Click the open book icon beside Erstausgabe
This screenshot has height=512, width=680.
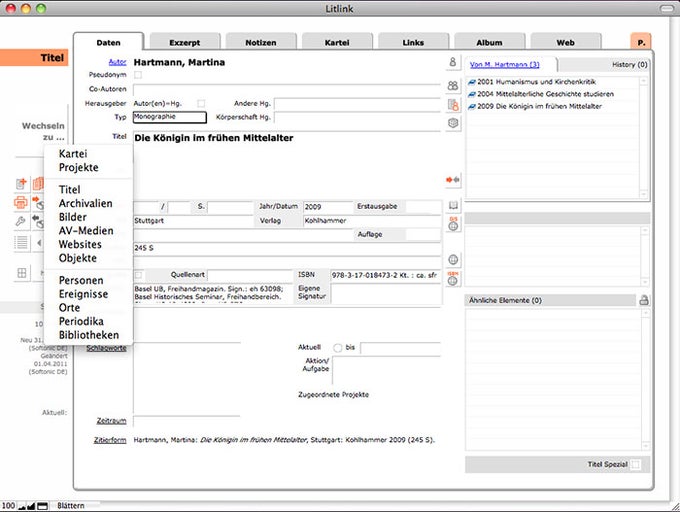click(453, 205)
